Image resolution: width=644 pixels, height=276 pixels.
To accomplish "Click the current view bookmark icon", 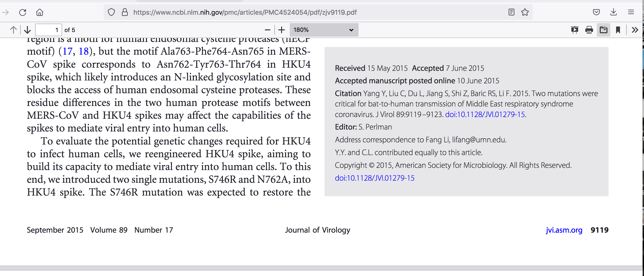I will 618,30.
